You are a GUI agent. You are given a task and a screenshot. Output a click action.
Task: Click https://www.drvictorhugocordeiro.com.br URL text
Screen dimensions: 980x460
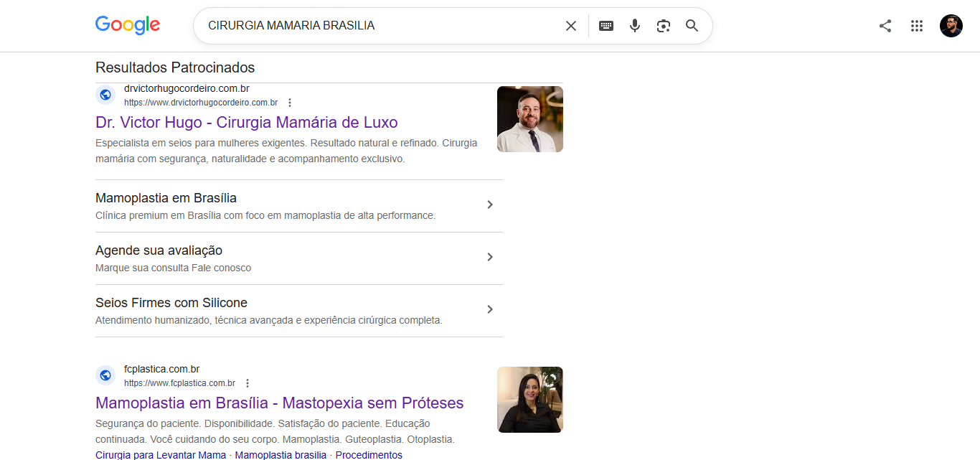point(201,103)
